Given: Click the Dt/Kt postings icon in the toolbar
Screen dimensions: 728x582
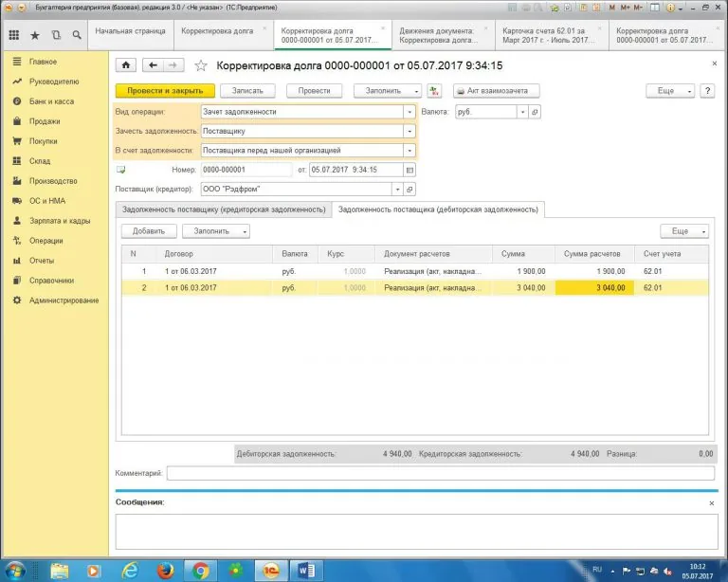Looking at the screenshot, I should click(x=435, y=91).
